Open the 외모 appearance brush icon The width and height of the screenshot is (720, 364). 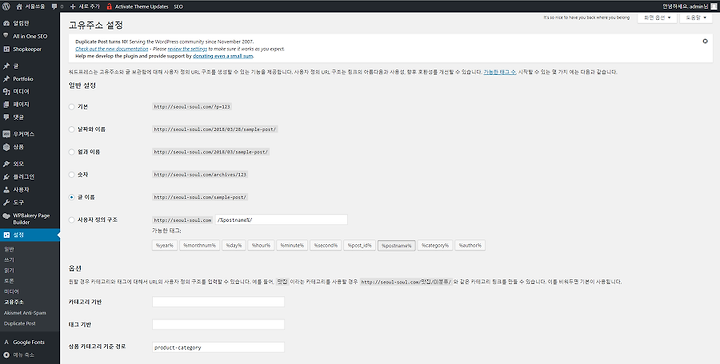[6, 164]
